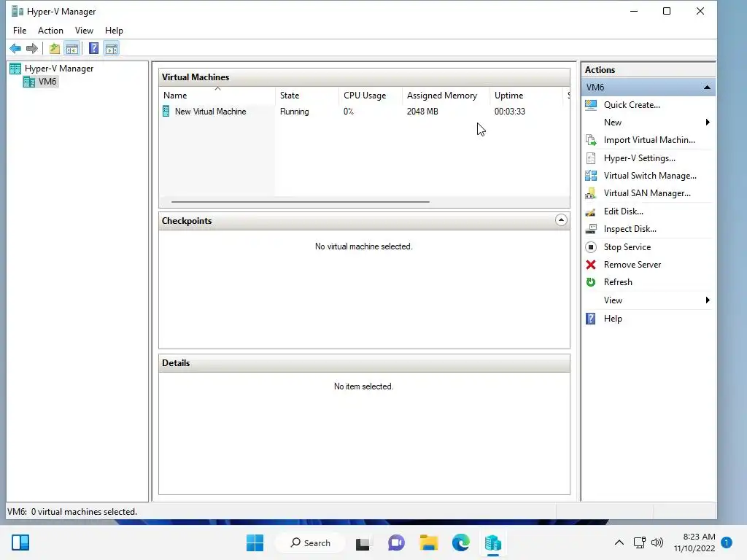This screenshot has height=560, width=747.
Task: Open Microsoft Edge from the taskbar
Action: 461,542
